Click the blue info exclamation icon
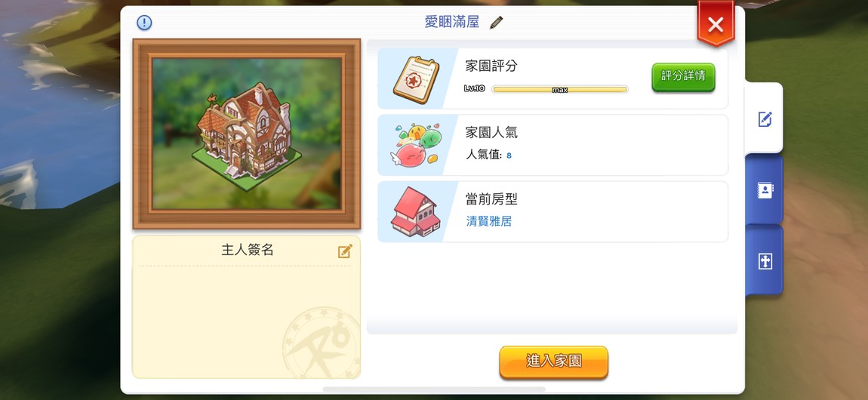 [144, 23]
